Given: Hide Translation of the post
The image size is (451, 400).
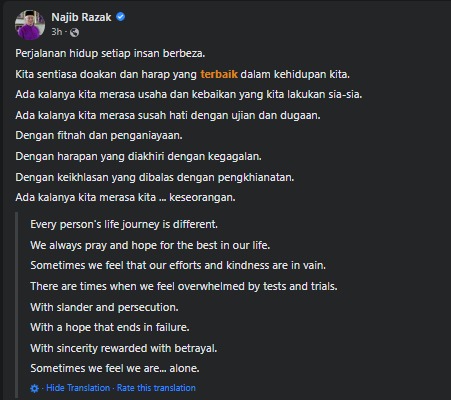Looking at the screenshot, I should [78, 388].
